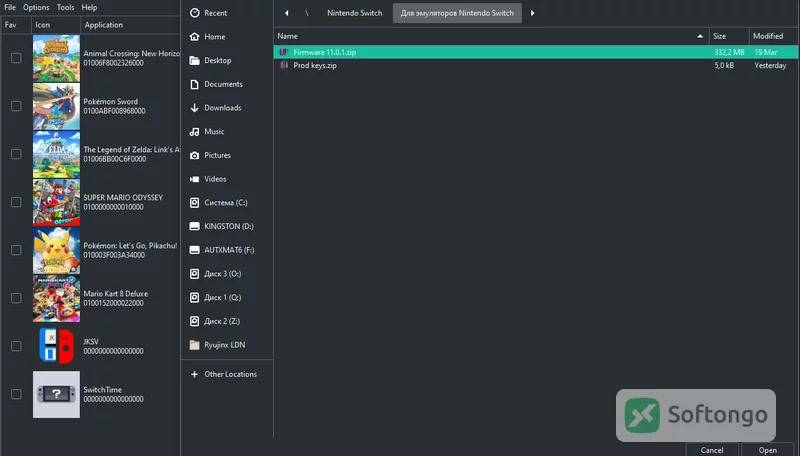Click Mario Kart 8 Deluxe cover thumbnail
The image size is (800, 456).
pyautogui.click(x=56, y=298)
